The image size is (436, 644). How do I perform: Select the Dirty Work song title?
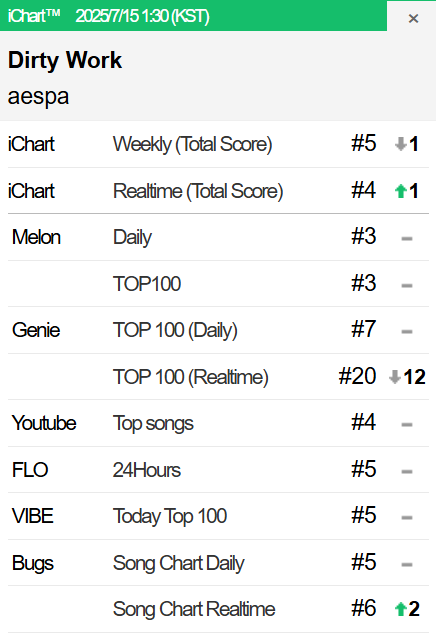click(x=65, y=60)
